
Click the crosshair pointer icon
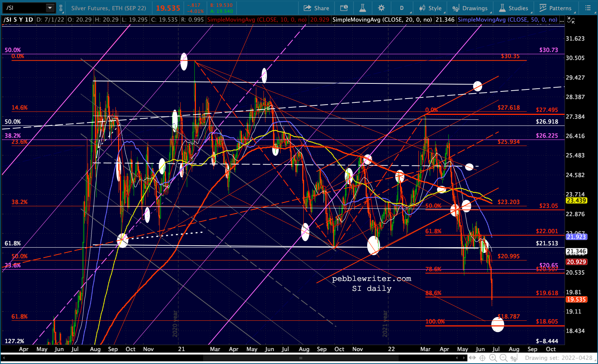tap(483, 358)
